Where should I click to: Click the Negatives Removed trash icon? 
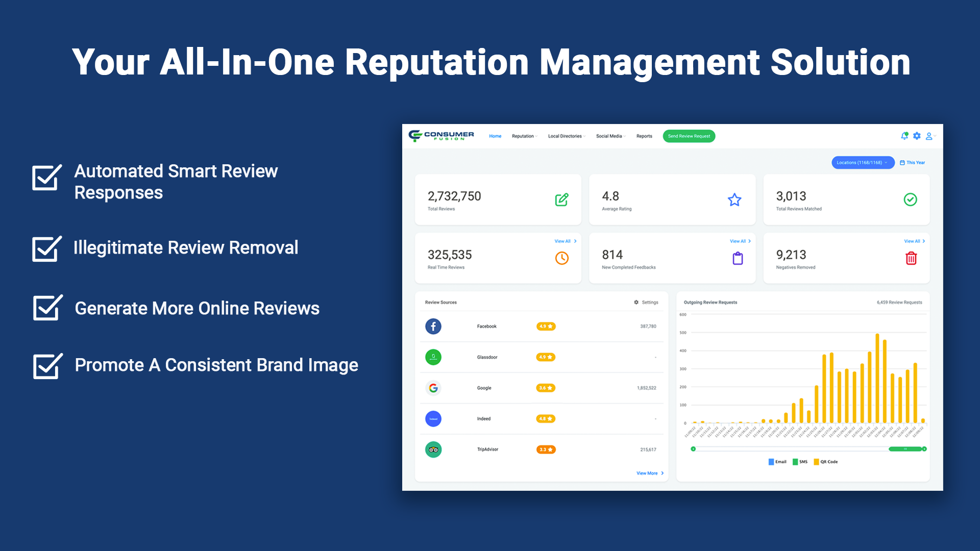click(x=911, y=258)
